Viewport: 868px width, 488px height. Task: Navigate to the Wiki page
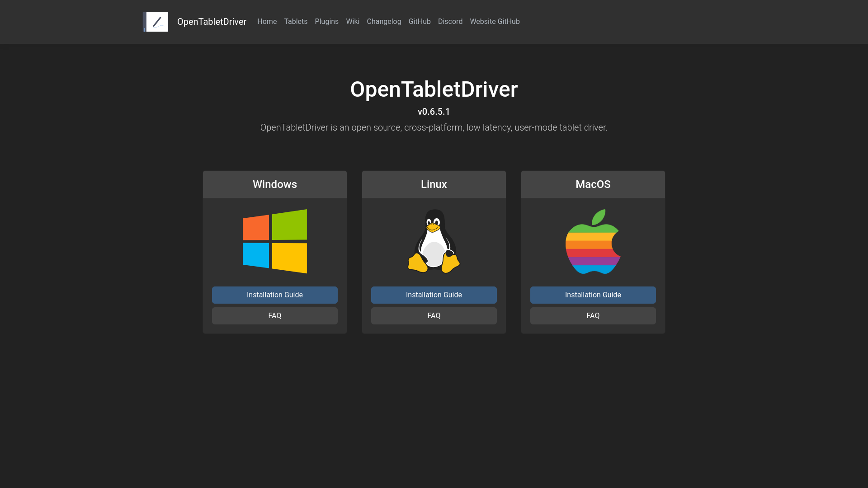[353, 22]
